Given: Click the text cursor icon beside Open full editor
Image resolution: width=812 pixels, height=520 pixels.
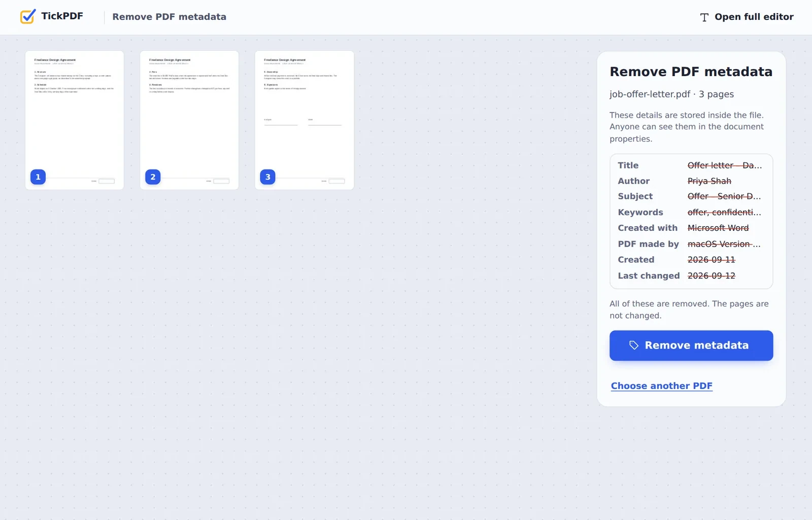Looking at the screenshot, I should pos(704,17).
